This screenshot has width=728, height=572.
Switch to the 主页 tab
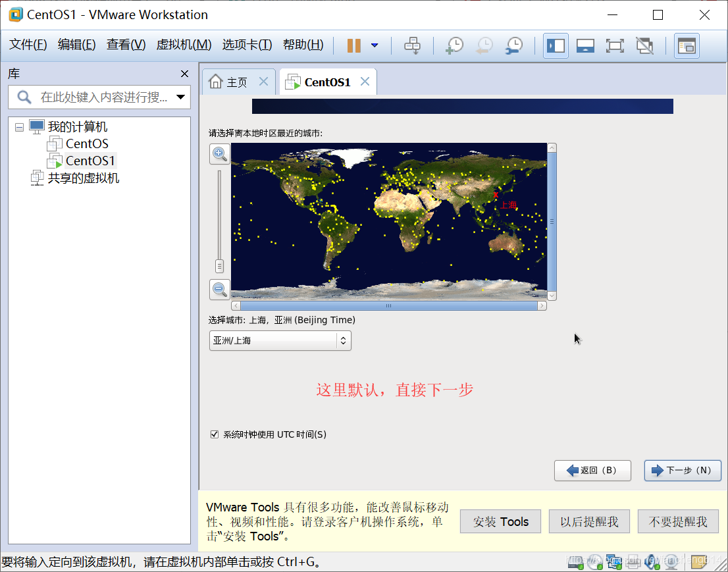[x=236, y=82]
